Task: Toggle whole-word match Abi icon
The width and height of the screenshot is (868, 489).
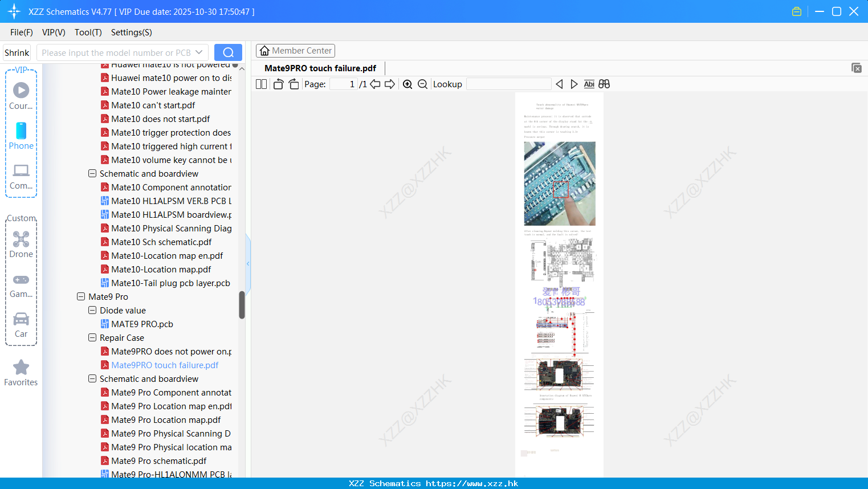Action: (x=589, y=84)
